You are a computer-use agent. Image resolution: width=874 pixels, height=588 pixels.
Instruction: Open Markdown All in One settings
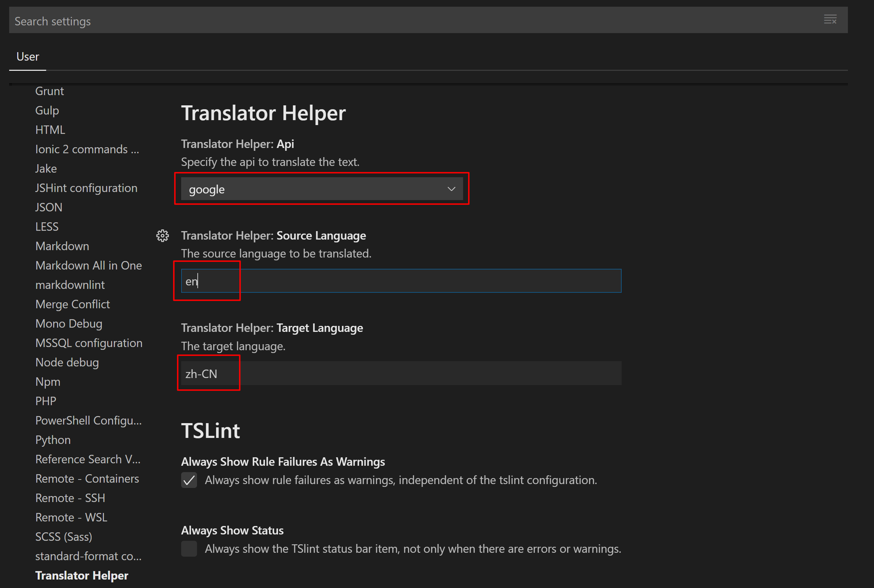click(88, 266)
